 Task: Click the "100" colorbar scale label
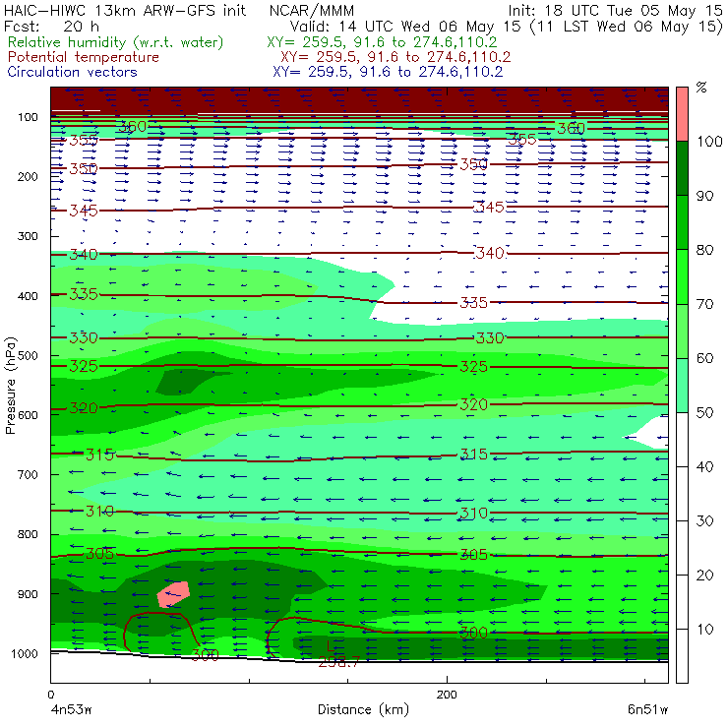click(x=709, y=141)
